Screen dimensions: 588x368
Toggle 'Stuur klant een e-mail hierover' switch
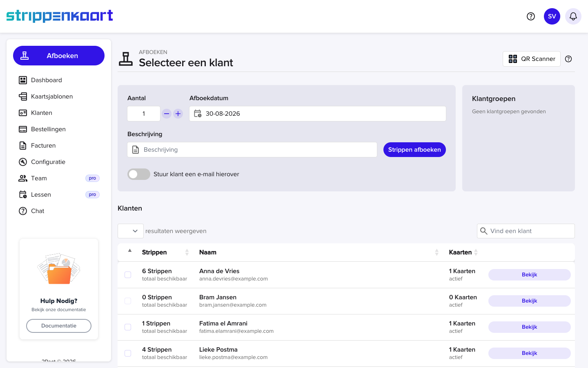(x=139, y=174)
